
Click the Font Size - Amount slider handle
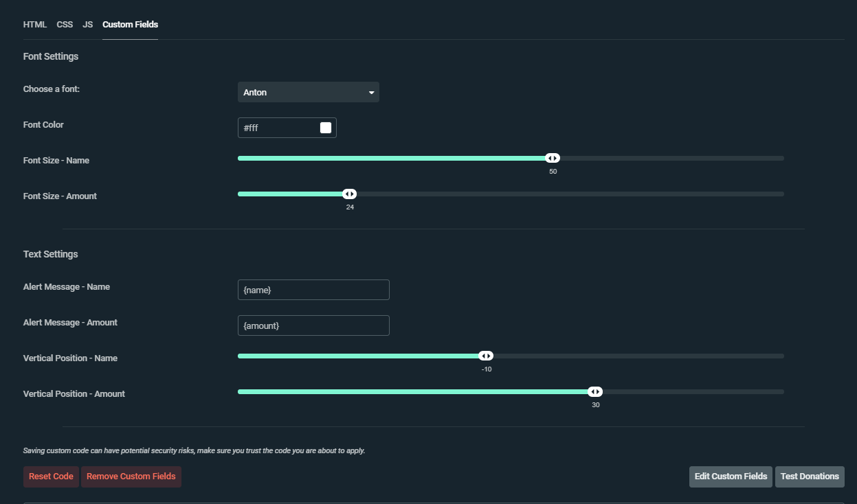click(x=349, y=194)
